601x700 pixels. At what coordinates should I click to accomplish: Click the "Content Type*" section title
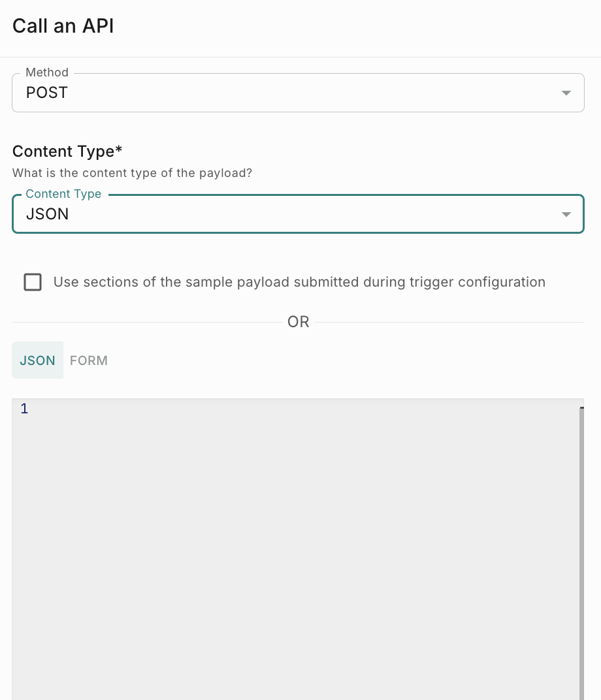(x=67, y=151)
